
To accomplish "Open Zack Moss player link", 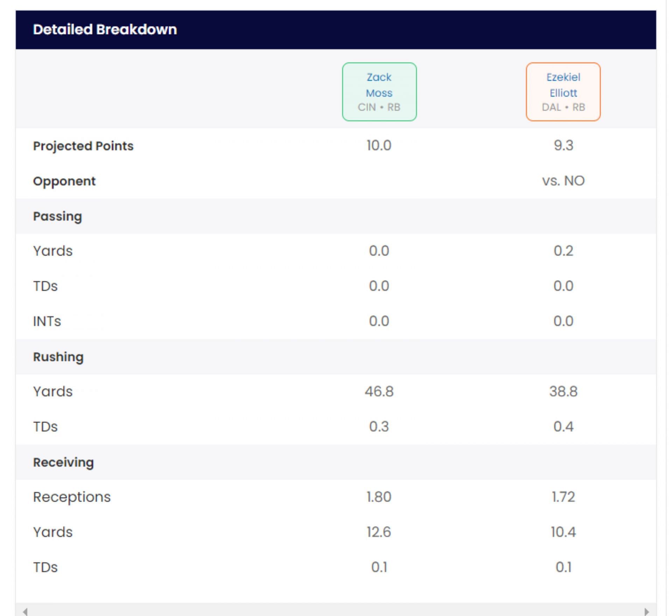I will 379,85.
